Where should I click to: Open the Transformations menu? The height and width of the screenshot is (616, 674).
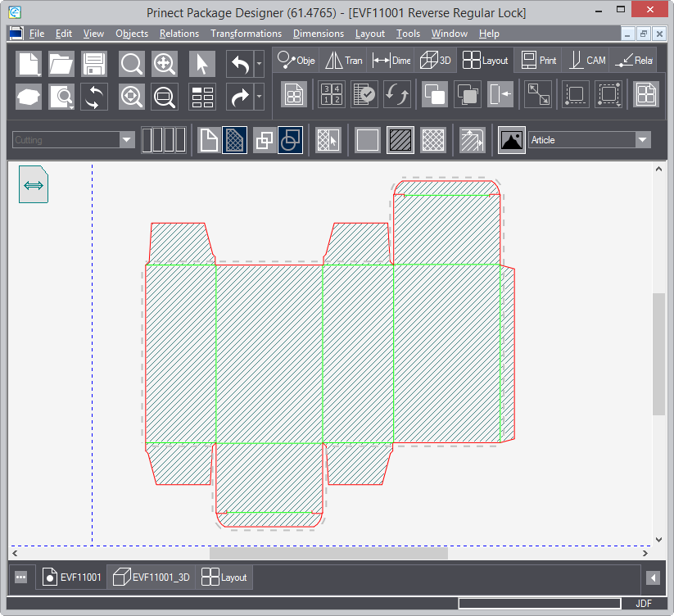pyautogui.click(x=246, y=34)
